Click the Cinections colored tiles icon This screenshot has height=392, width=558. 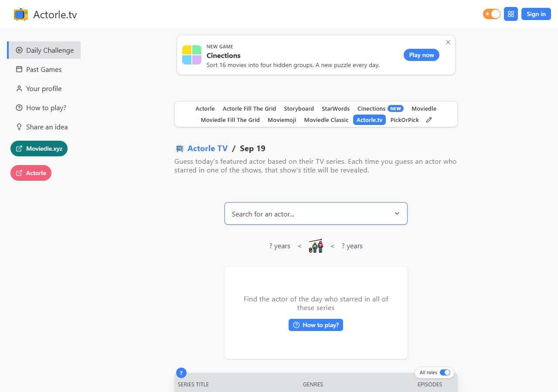192,55
